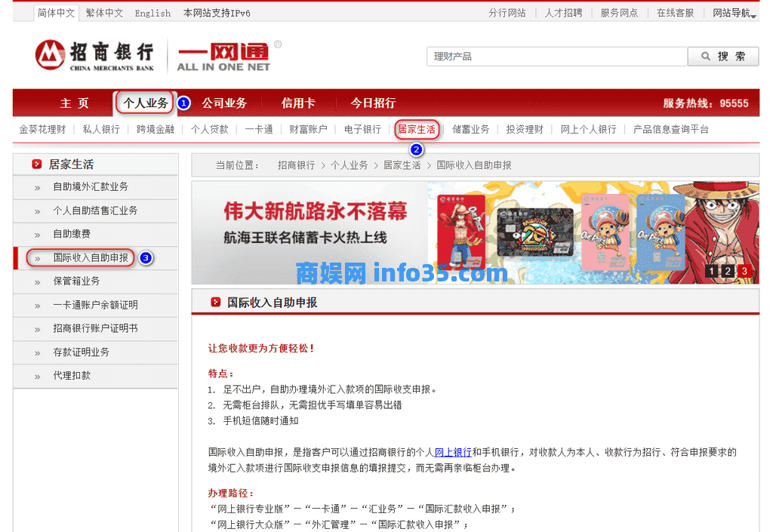Screen dimensions: 773x532
Task: Open the 分行网站 link
Action: coord(507,14)
